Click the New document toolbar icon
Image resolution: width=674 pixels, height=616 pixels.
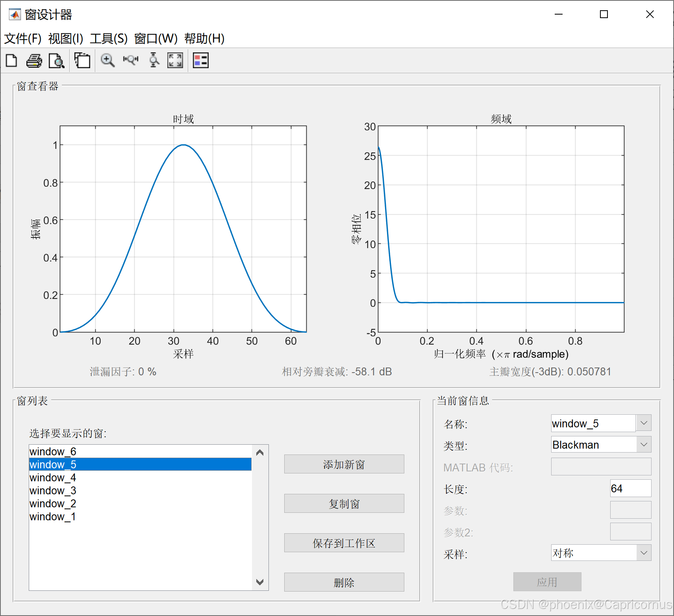(x=11, y=61)
